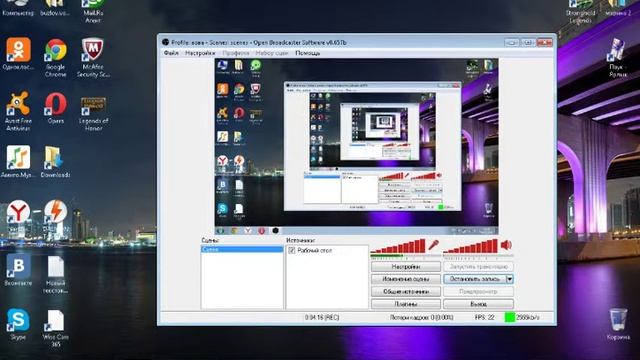Click the Настройки button in OBS panel

point(406,267)
